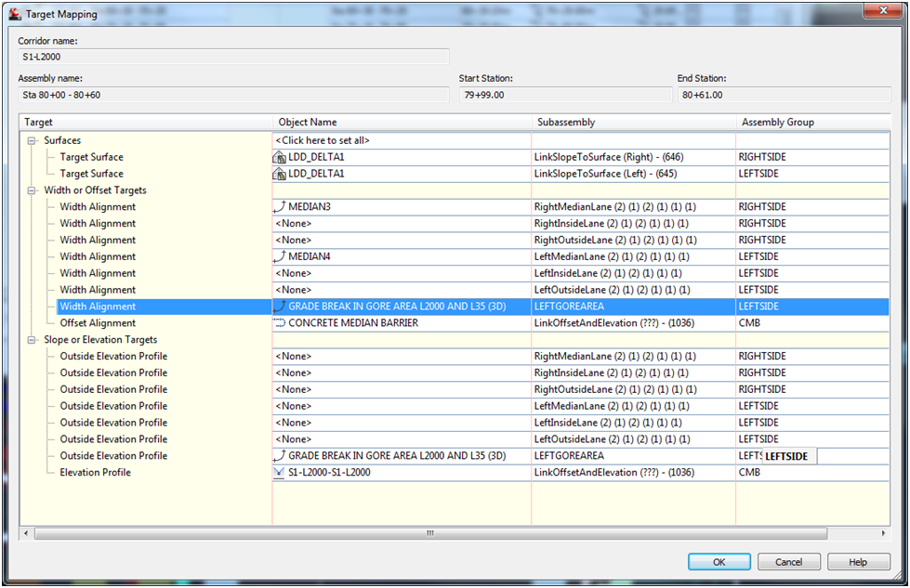910x588 pixels.
Task: Click S1-L2000-S1-L2000 profile name
Action: (329, 473)
